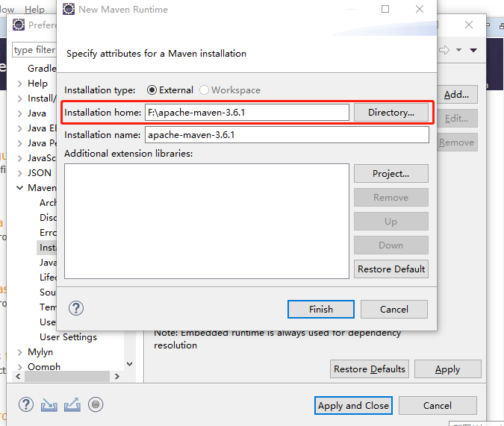Click the type filter text box
The image size is (504, 426).
[x=34, y=50]
